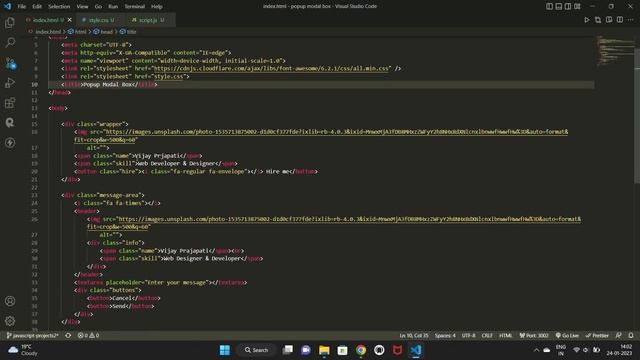Start Go Live server
This screenshot has width=640, height=360.
point(567,336)
